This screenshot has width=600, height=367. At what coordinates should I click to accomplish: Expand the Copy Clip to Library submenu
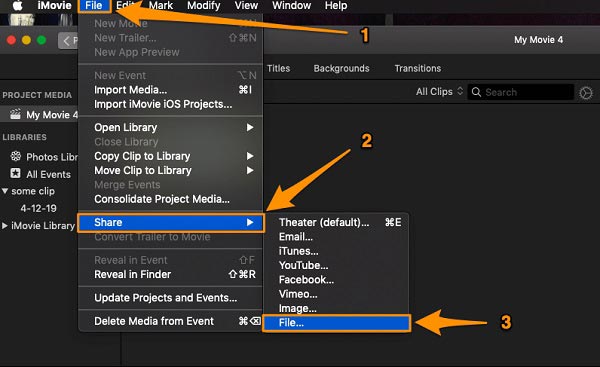171,156
